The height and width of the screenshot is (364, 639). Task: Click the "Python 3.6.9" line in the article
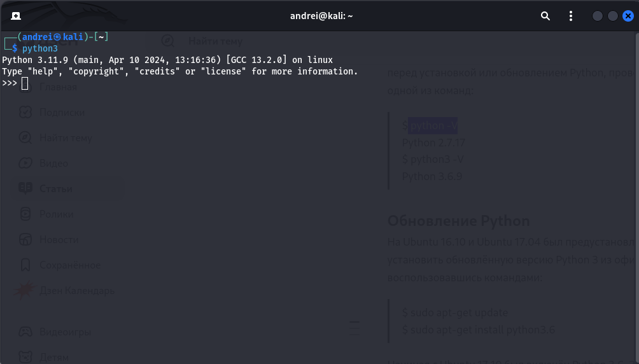(x=432, y=176)
